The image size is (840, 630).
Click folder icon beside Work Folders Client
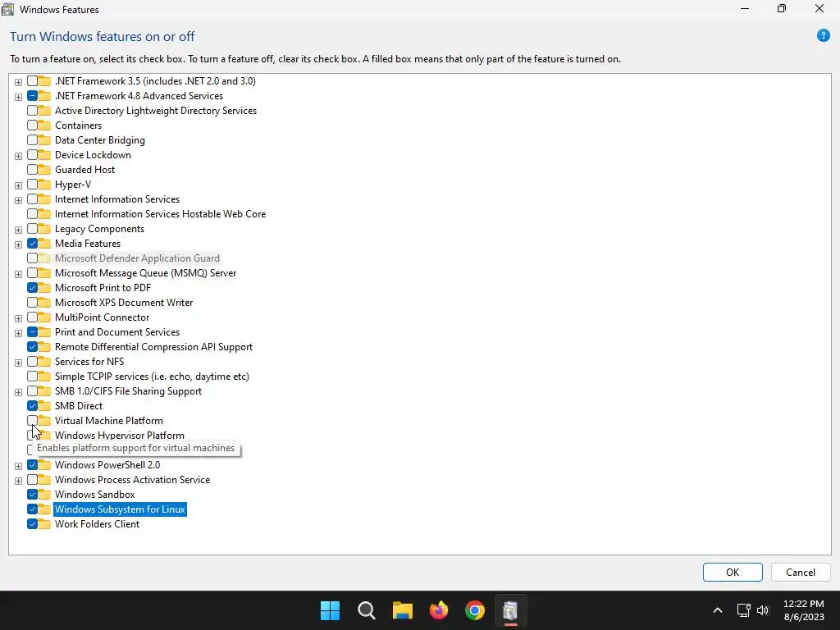[44, 524]
